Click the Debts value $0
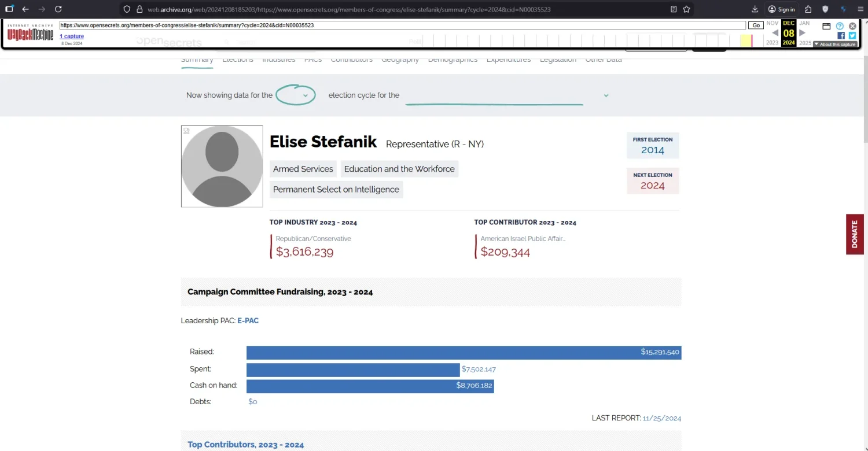Viewport: 868px width, 451px height. pyautogui.click(x=252, y=402)
